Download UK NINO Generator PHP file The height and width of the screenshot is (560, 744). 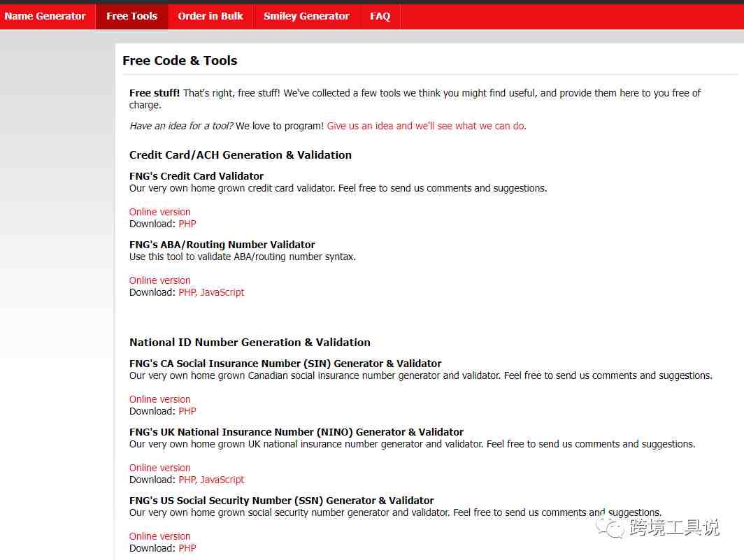coord(187,480)
